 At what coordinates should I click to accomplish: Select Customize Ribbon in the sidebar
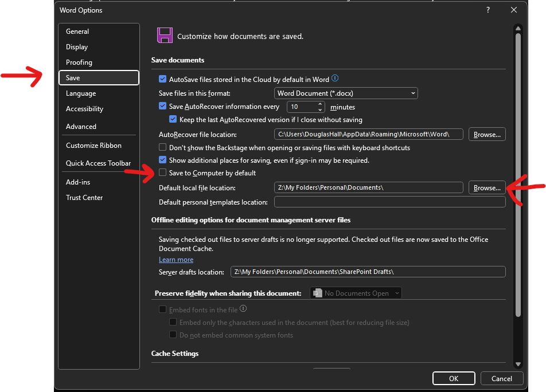click(x=99, y=146)
